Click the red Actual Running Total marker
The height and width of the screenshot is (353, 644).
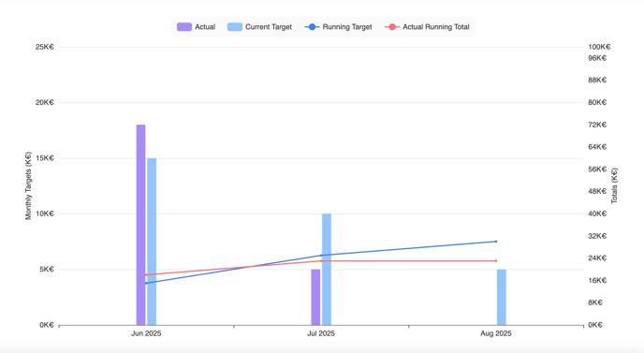[x=392, y=27]
